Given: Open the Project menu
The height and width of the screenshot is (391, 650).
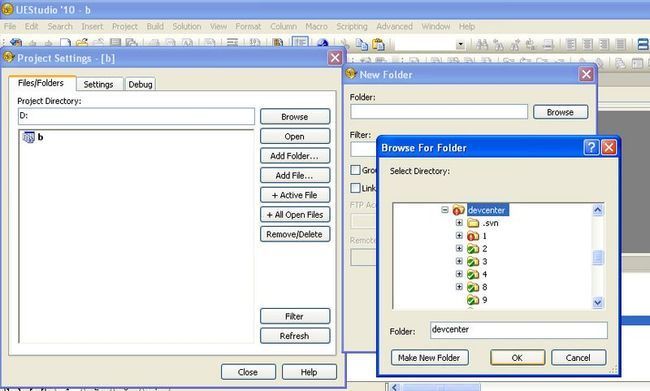Looking at the screenshot, I should point(125,27).
